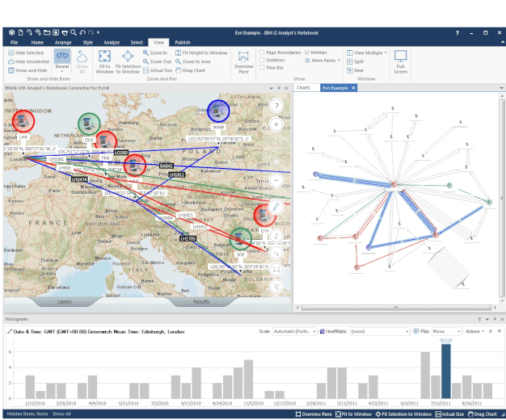Screen dimensions: 506x420
Task: Switch to the Home ribbon tab
Action: pyautogui.click(x=37, y=42)
